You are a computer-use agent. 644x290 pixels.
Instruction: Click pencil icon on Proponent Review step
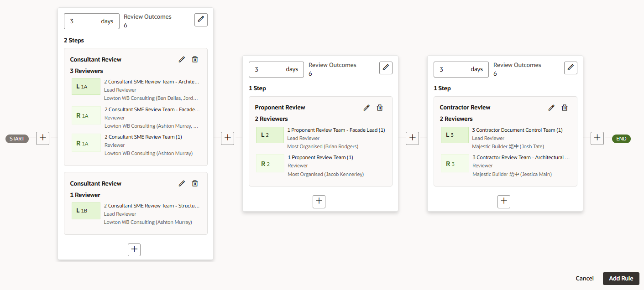pyautogui.click(x=367, y=108)
